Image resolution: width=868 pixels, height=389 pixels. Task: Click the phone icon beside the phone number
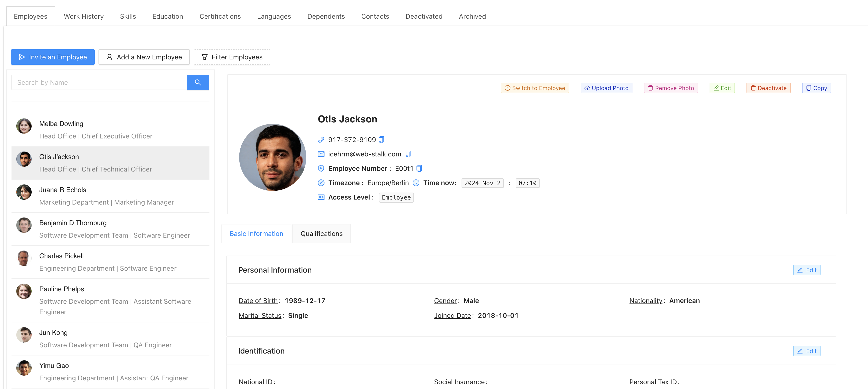321,140
